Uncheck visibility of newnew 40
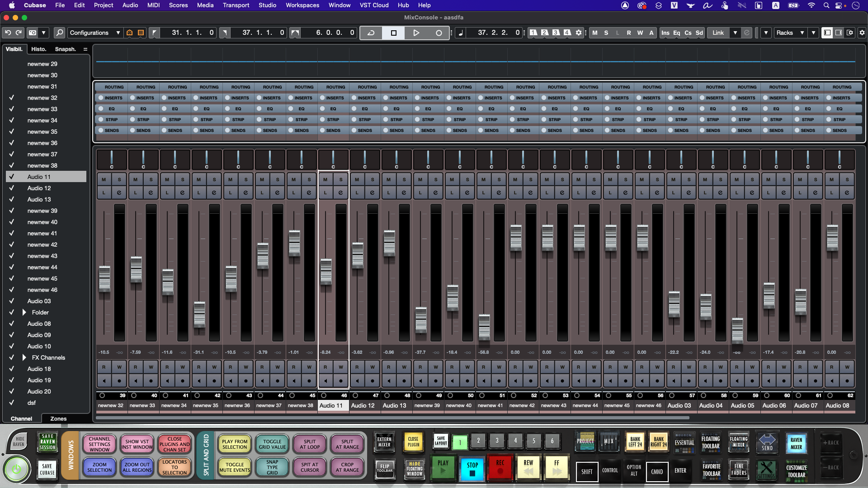868x488 pixels. (x=12, y=222)
